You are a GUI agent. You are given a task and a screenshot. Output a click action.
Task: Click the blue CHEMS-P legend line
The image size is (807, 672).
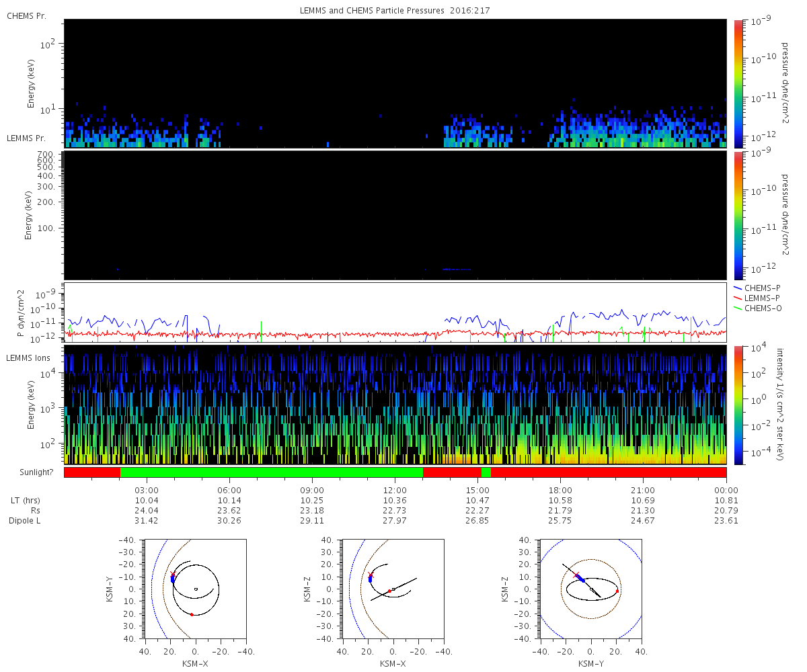(x=738, y=288)
